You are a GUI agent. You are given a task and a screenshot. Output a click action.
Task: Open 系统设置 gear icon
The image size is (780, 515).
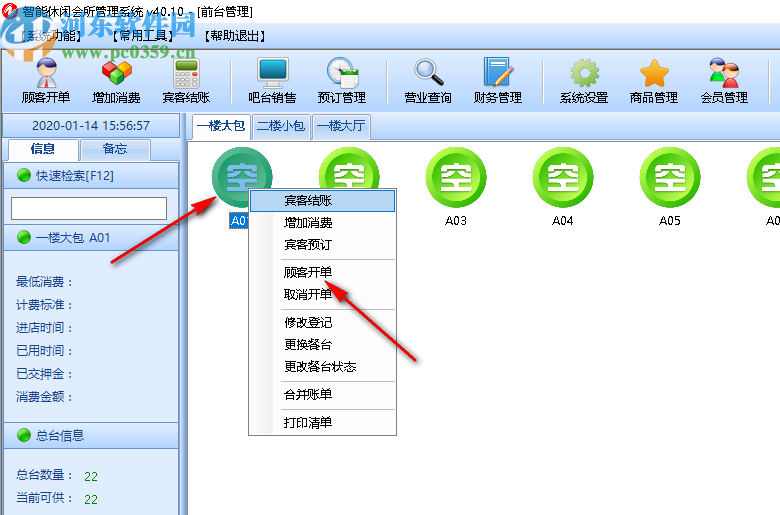pos(584,81)
